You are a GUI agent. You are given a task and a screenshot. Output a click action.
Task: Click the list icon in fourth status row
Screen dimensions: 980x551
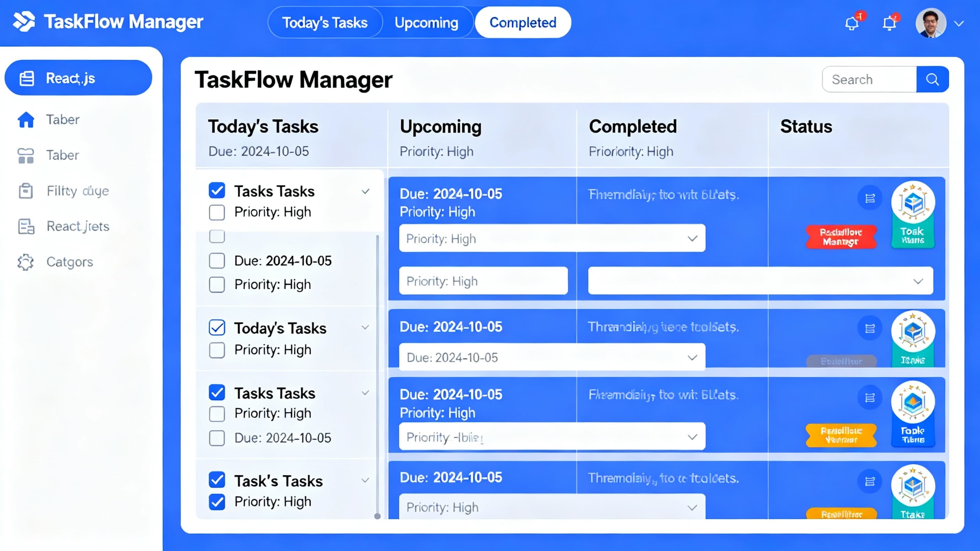(870, 482)
